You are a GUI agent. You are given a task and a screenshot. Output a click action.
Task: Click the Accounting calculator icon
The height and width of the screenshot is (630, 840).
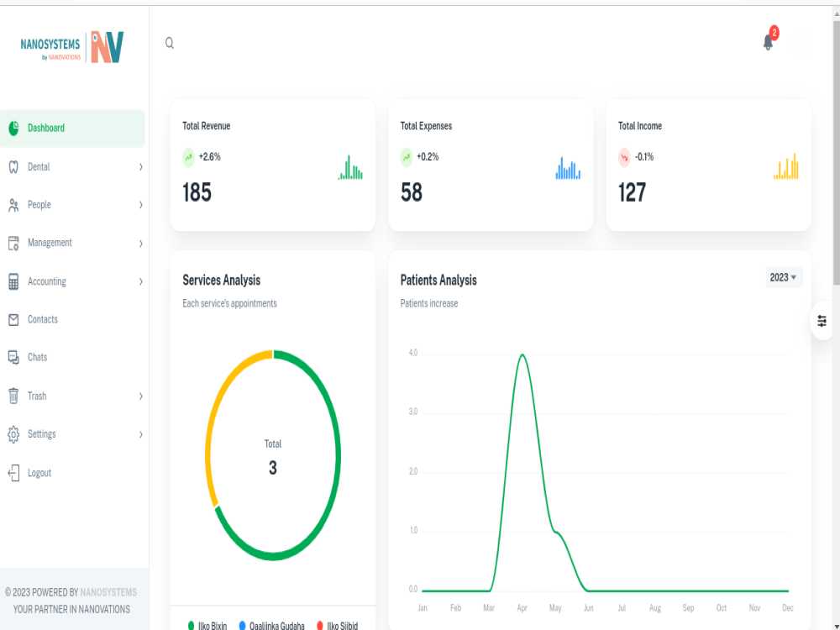[x=14, y=281]
